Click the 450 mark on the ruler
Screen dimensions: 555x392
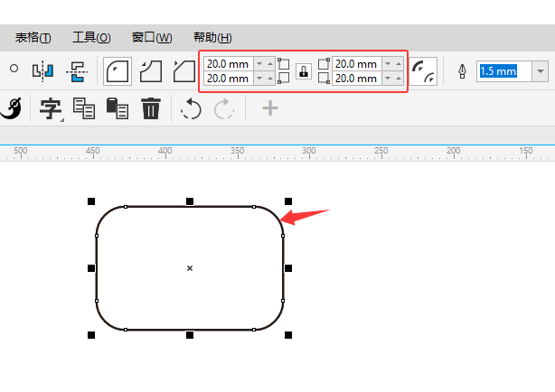pyautogui.click(x=93, y=150)
